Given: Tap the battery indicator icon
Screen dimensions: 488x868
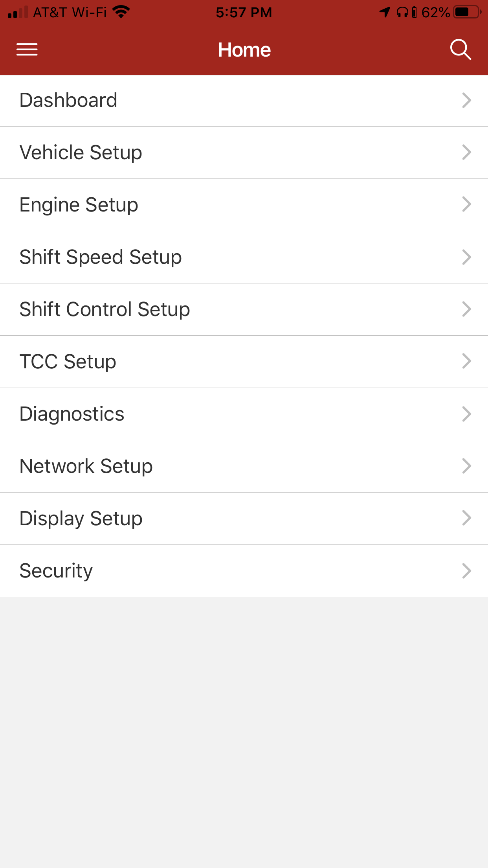Looking at the screenshot, I should [x=467, y=12].
